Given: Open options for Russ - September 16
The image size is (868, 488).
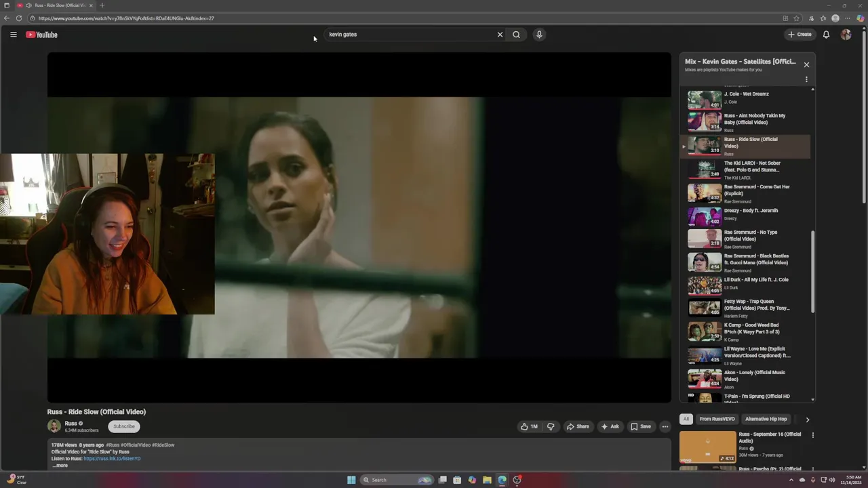Looking at the screenshot, I should (x=812, y=435).
